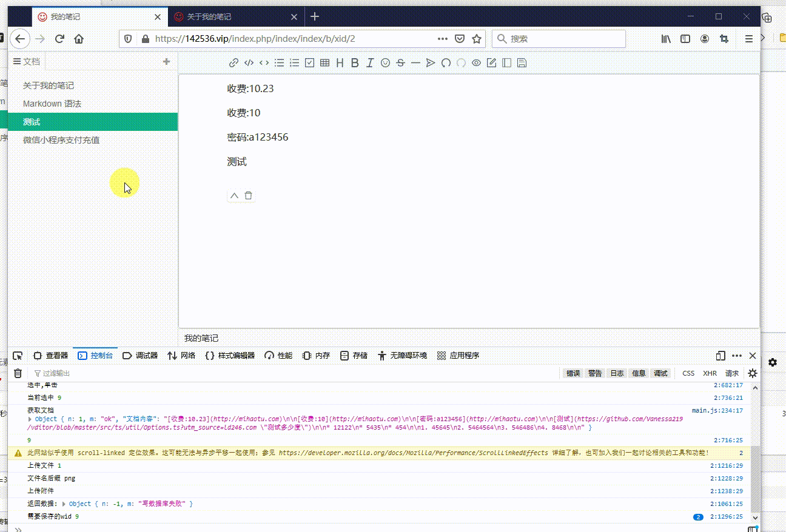The height and width of the screenshot is (532, 786).
Task: Insert a table via the toolbar icon
Action: coord(325,62)
